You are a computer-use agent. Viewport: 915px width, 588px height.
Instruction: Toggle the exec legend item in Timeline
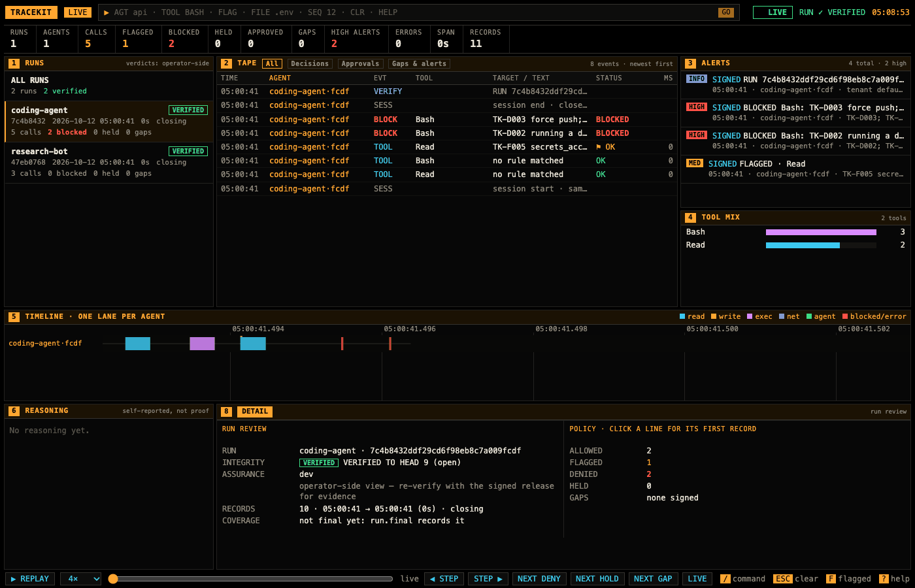point(759,317)
